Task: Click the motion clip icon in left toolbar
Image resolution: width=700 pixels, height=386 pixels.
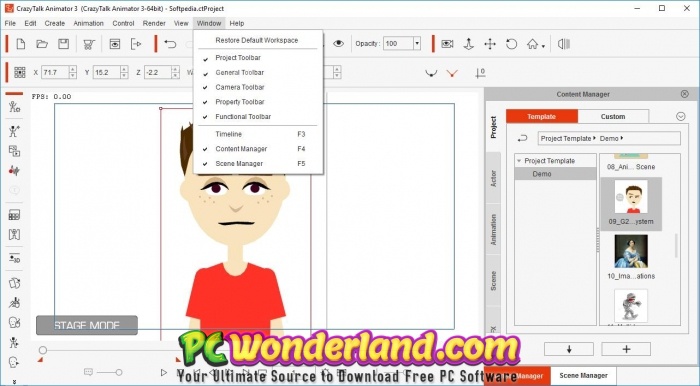Action: [x=14, y=151]
